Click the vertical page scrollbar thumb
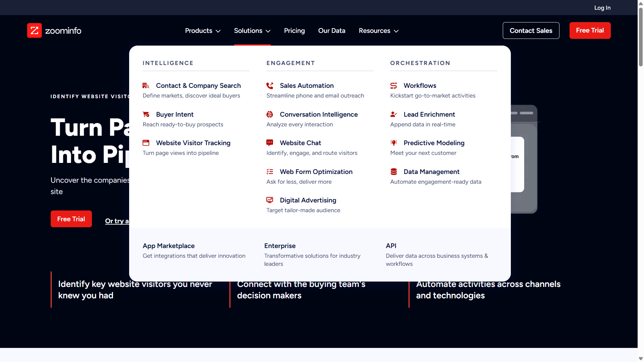Image resolution: width=644 pixels, height=362 pixels. pos(641,37)
